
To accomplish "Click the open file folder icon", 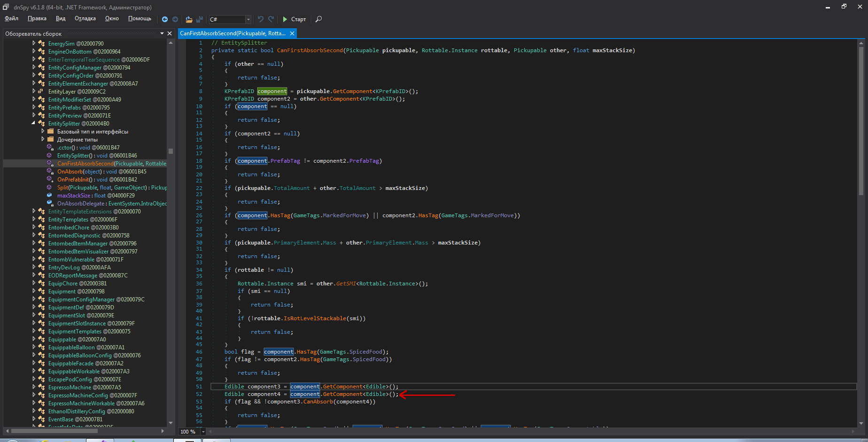I will point(189,19).
